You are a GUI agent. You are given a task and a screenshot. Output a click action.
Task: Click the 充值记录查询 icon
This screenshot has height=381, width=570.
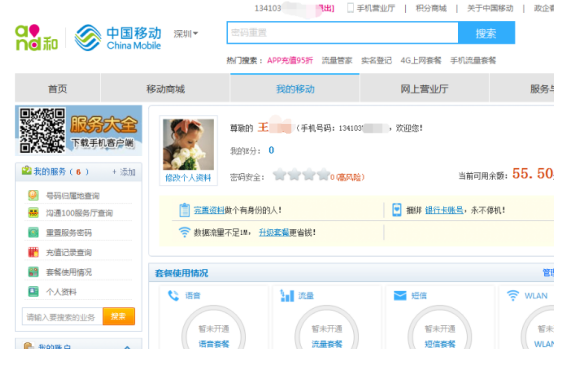tap(33, 252)
